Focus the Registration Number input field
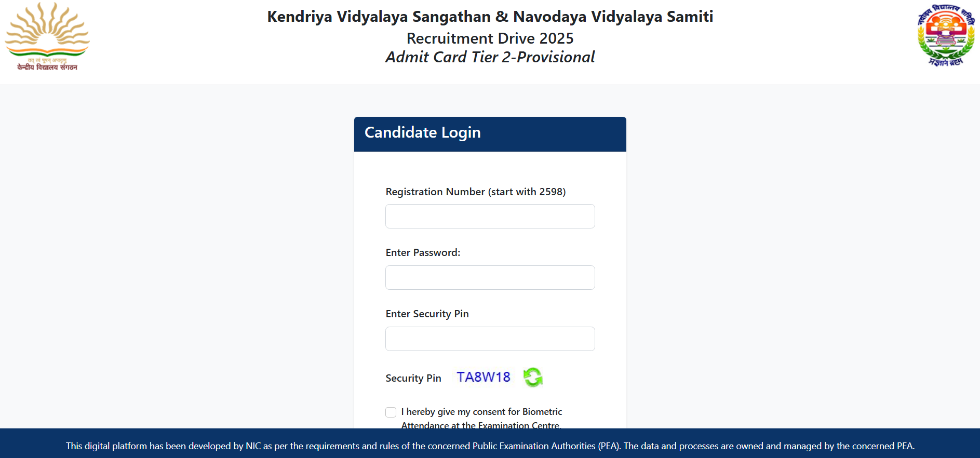This screenshot has width=980, height=458. click(490, 216)
